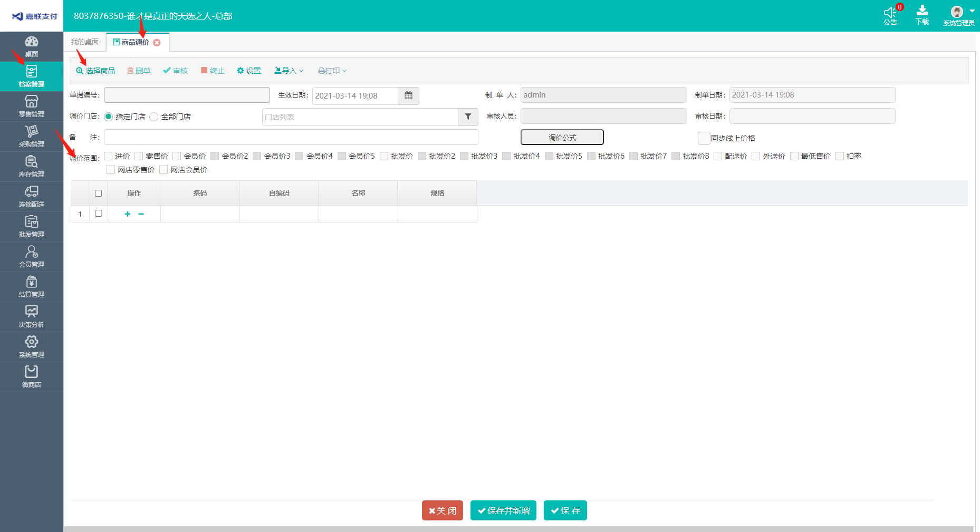980x532 pixels.
Task: Click the 下载 download icon
Action: [x=922, y=11]
